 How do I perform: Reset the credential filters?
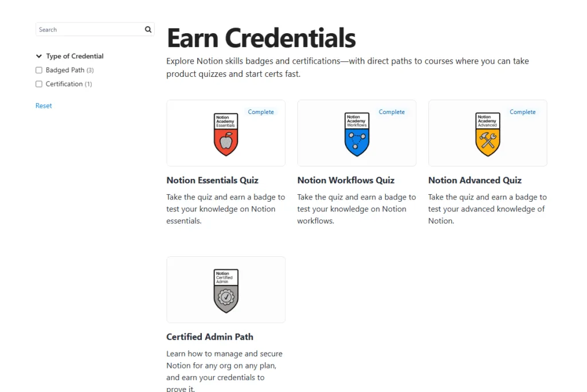point(44,106)
